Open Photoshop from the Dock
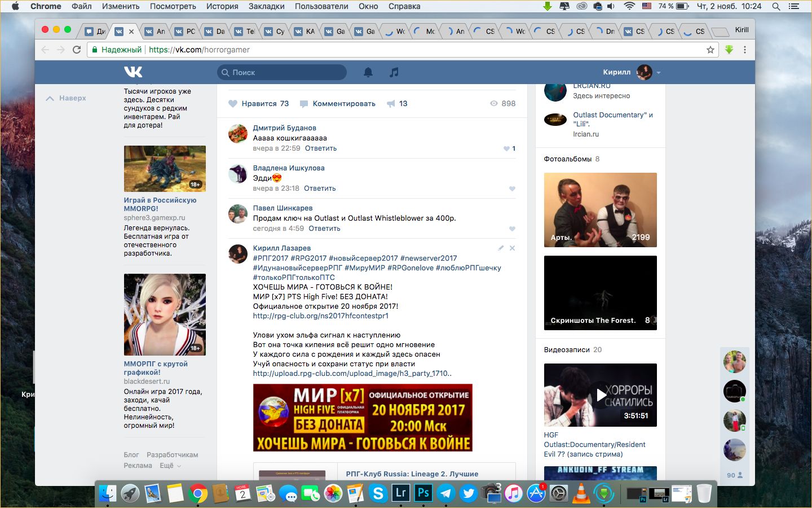Viewport: 812px width, 508px height. (x=423, y=493)
